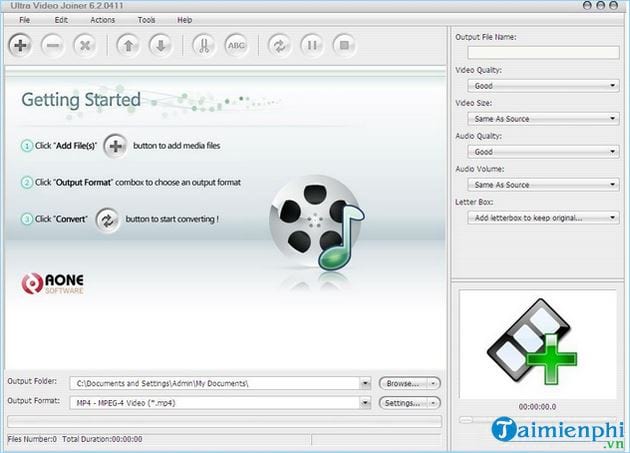Click the Clear all X toolbar button
The height and width of the screenshot is (453, 630).
click(x=85, y=45)
